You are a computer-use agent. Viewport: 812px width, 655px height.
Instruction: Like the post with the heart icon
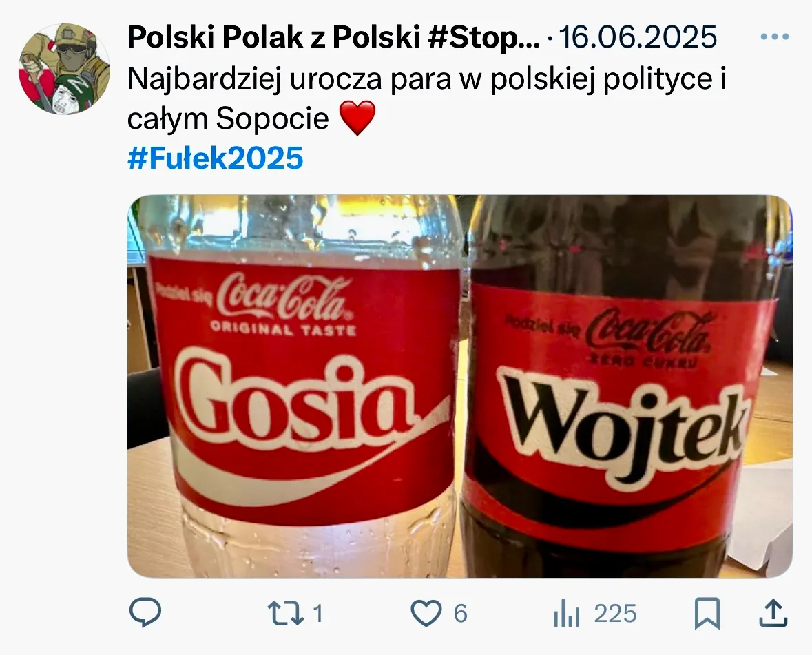pos(426,613)
